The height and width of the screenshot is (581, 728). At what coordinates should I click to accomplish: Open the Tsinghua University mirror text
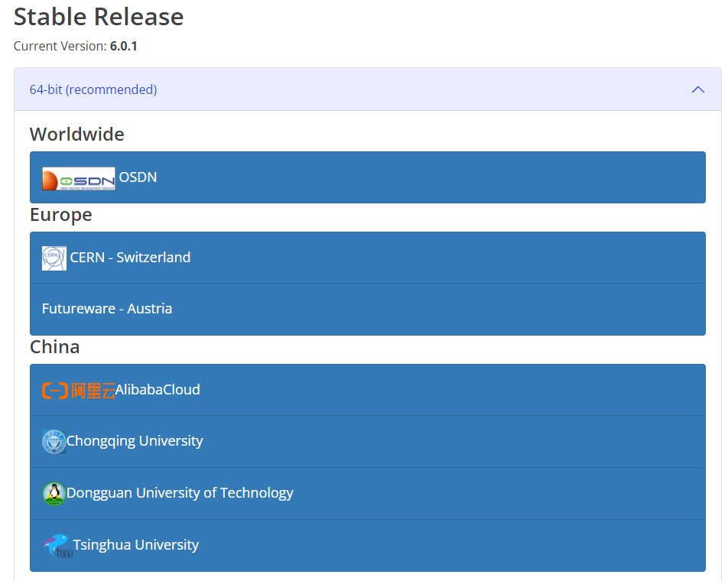(x=135, y=545)
